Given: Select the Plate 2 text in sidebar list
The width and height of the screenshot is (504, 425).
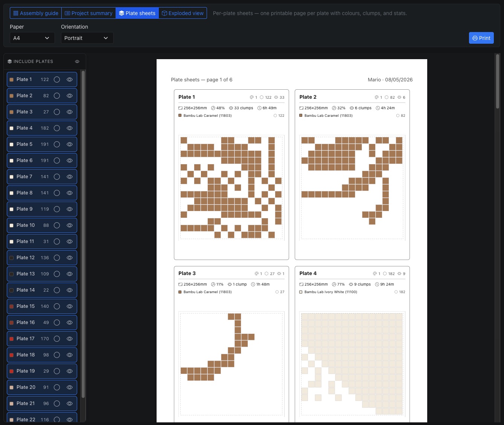Looking at the screenshot, I should [24, 96].
